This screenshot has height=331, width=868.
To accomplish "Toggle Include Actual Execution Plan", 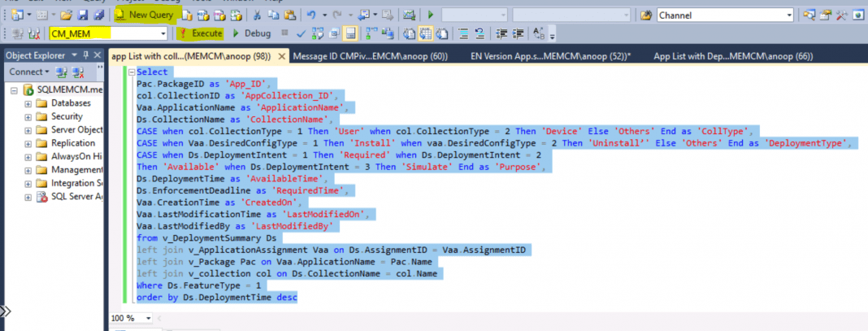I will click(371, 33).
